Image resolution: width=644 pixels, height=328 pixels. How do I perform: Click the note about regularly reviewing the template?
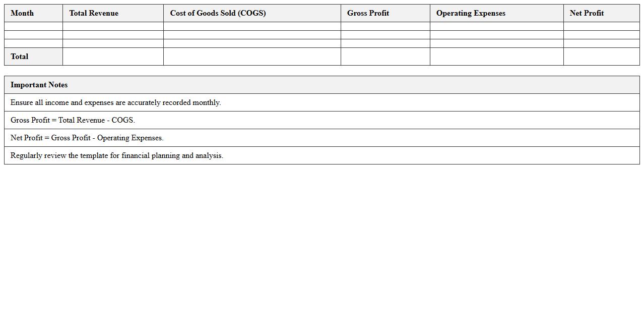(116, 155)
